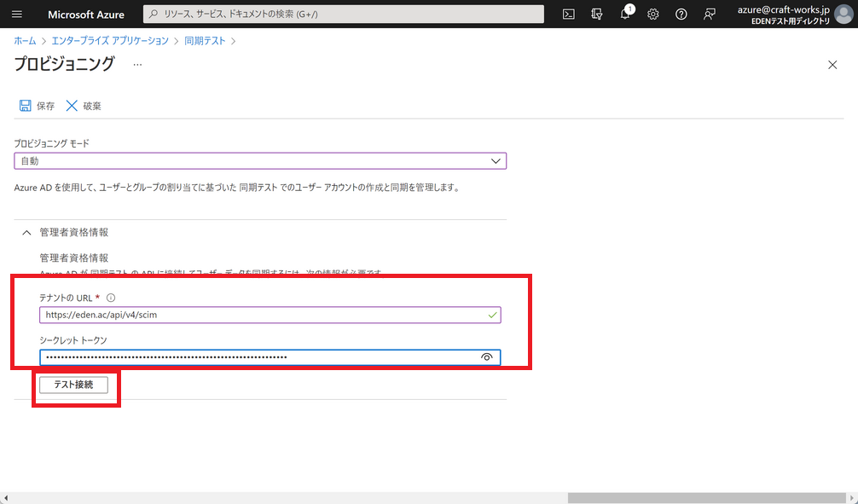The image size is (858, 504).
Task: Open the ellipsis menu beside プロビジョニング title
Action: (137, 65)
